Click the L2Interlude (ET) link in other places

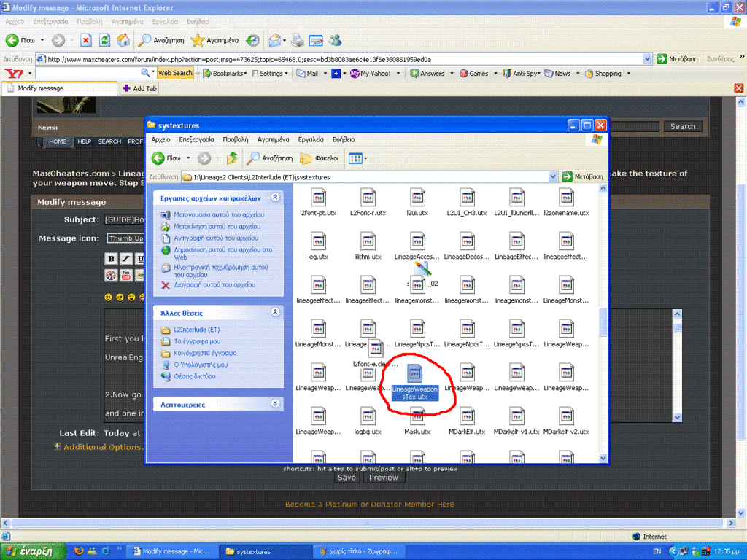(x=196, y=330)
